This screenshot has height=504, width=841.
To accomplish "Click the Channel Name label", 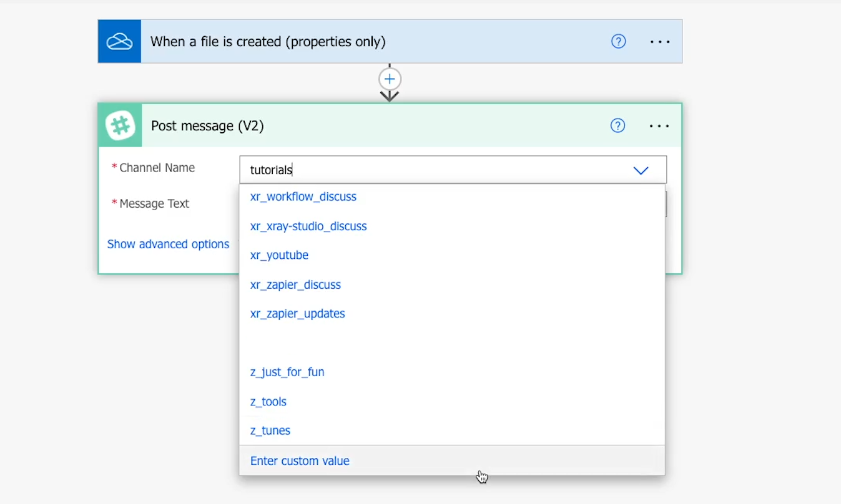I will [157, 168].
